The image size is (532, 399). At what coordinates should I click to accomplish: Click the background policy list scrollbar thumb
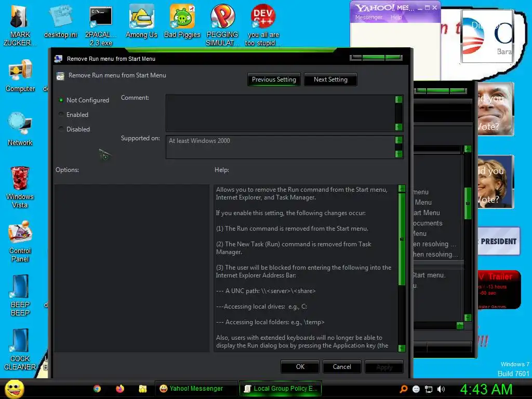(468, 203)
